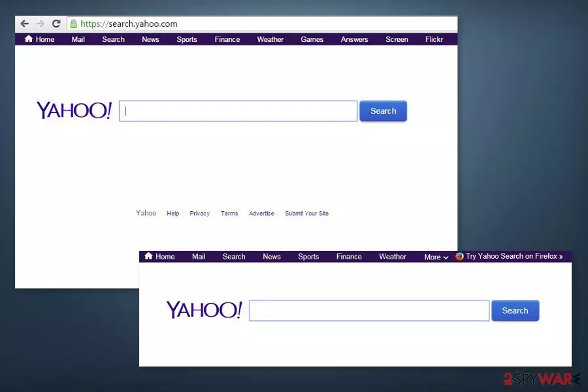
Task: Open Mail in the top navigation bar
Action: click(x=78, y=39)
